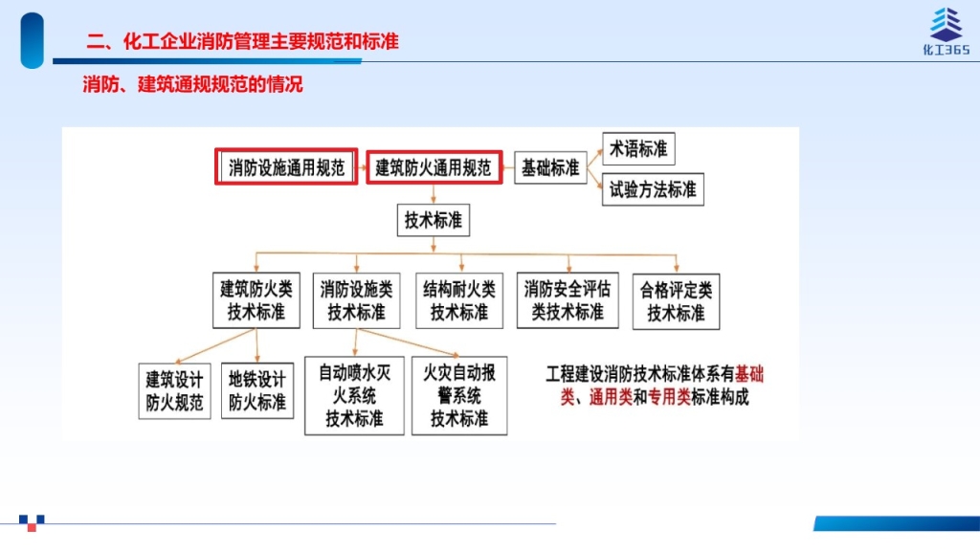Screen dimensions: 980x551
Task: Click the 建筑设计防火规范 box
Action: [174, 391]
